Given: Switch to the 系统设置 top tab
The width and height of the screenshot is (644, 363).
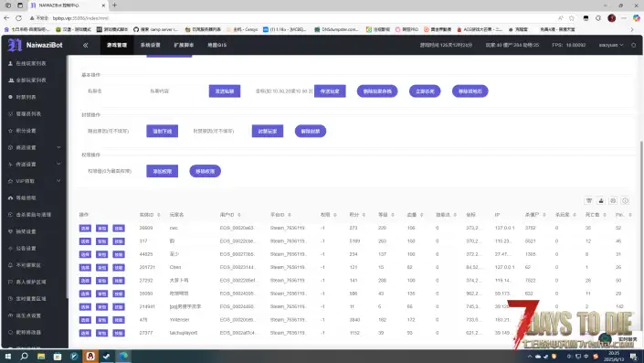Looking at the screenshot, I should [x=151, y=45].
